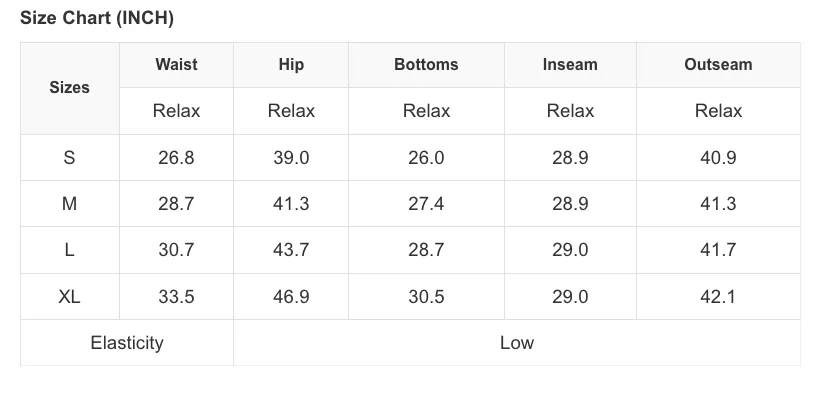Select the S size row label
Screen dimensions: 826x398
[70, 157]
